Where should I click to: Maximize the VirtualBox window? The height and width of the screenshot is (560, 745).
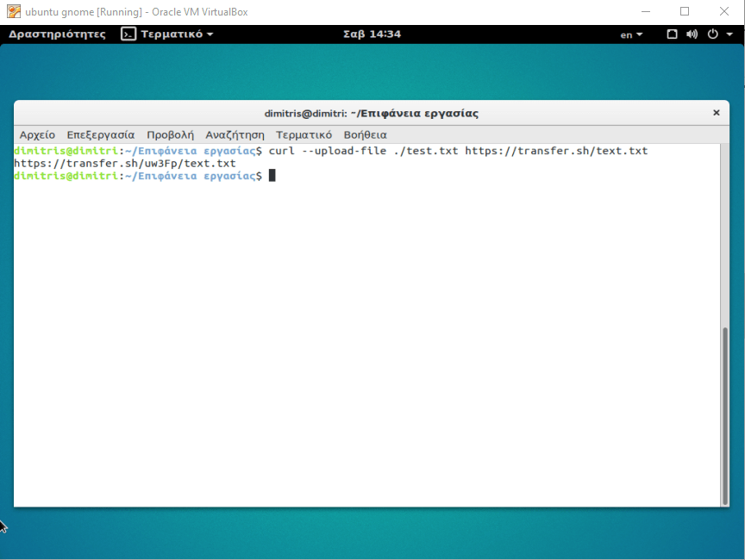tap(685, 12)
